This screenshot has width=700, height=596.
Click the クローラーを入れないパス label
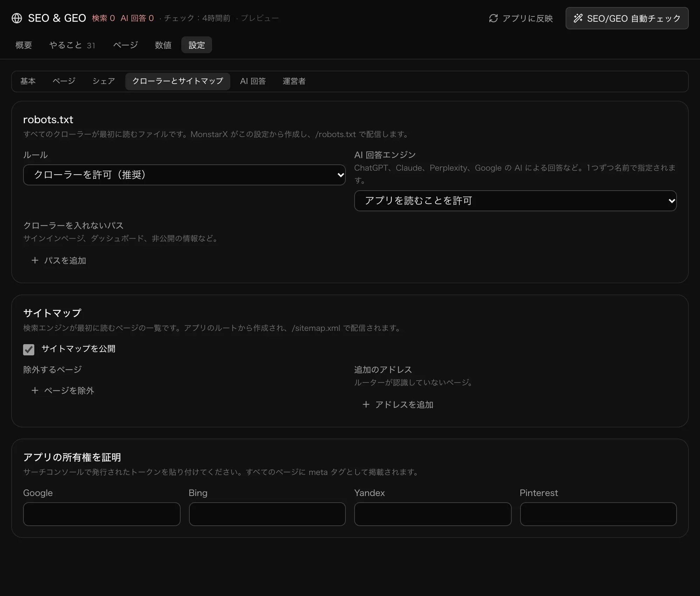pos(73,226)
